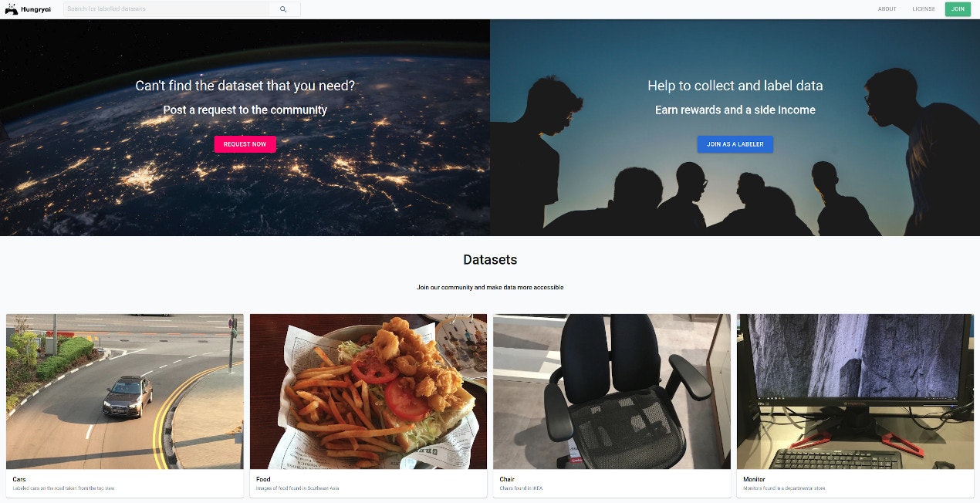Viewport: 980px width, 503px height.
Task: Open the Cars dataset thumbnail
Action: click(x=125, y=391)
